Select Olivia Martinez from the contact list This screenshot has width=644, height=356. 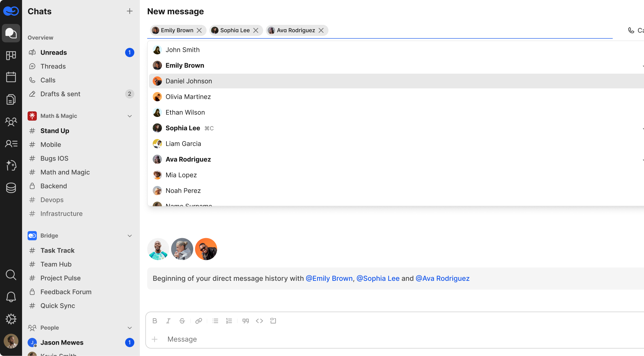coord(188,97)
